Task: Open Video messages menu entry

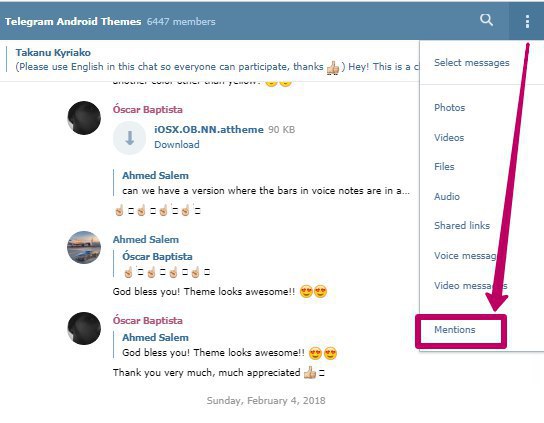Action: point(470,286)
